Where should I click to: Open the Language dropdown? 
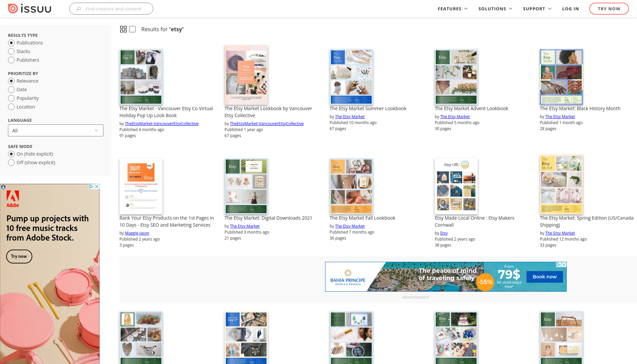coord(56,130)
